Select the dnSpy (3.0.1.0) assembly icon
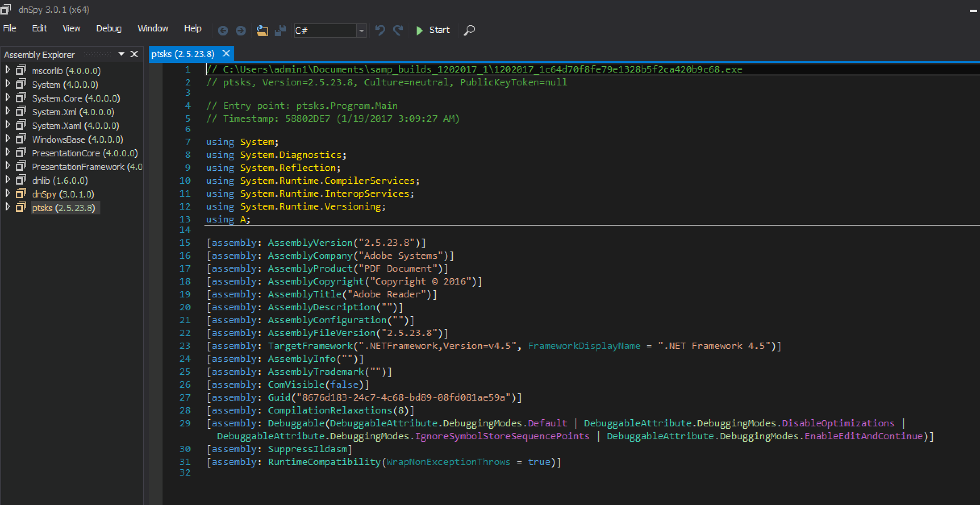The width and height of the screenshot is (980, 505). (21, 194)
